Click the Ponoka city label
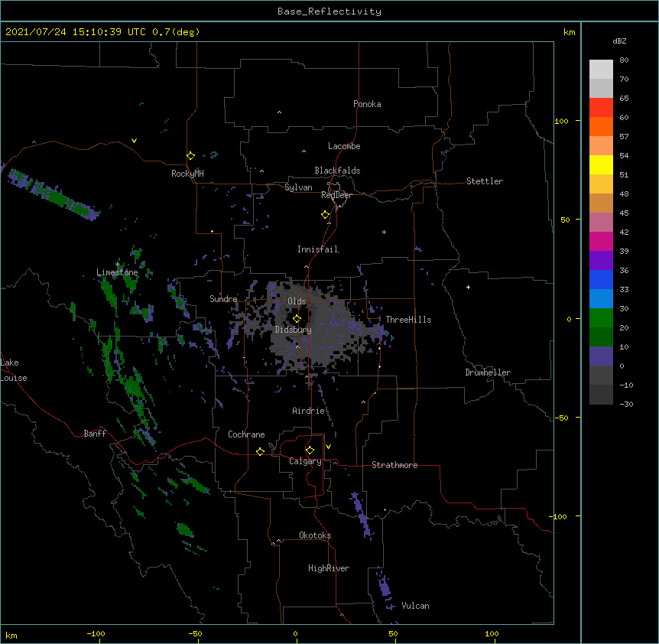The height and width of the screenshot is (644, 659). [367, 104]
